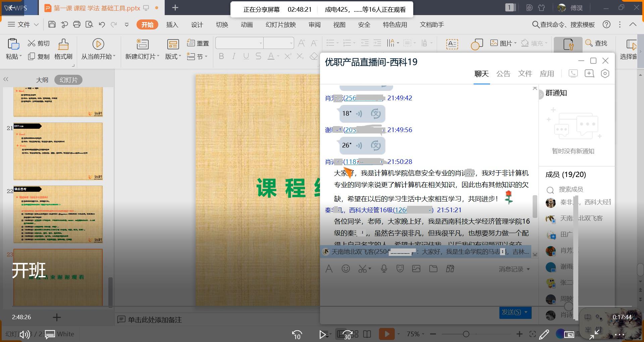Click the Print icon in quick toolbar
Viewport: 644px width, 342px height.
(77, 24)
